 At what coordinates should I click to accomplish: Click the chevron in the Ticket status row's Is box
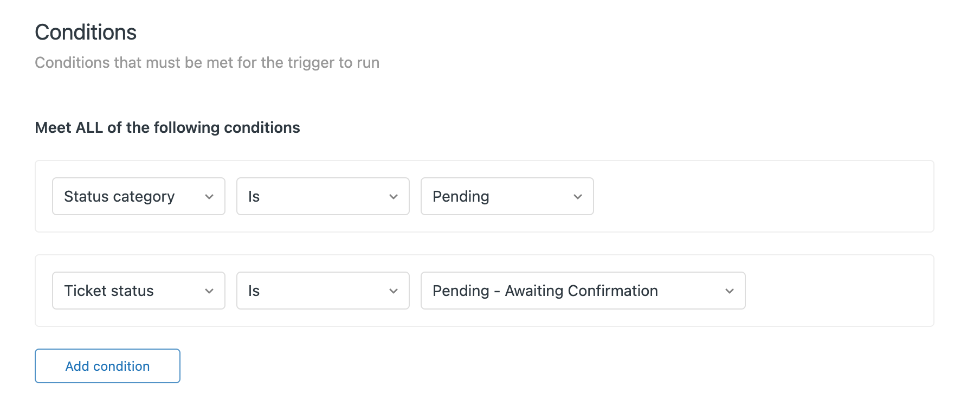click(394, 291)
